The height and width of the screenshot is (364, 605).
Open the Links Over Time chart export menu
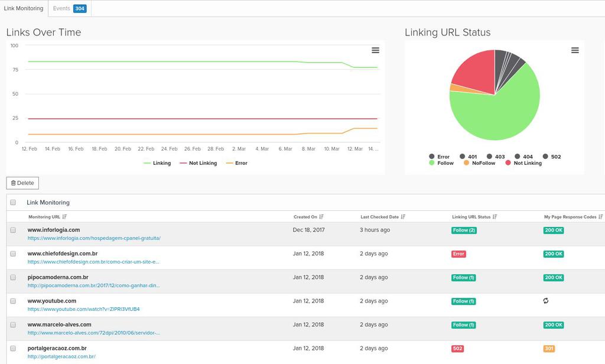tap(375, 50)
